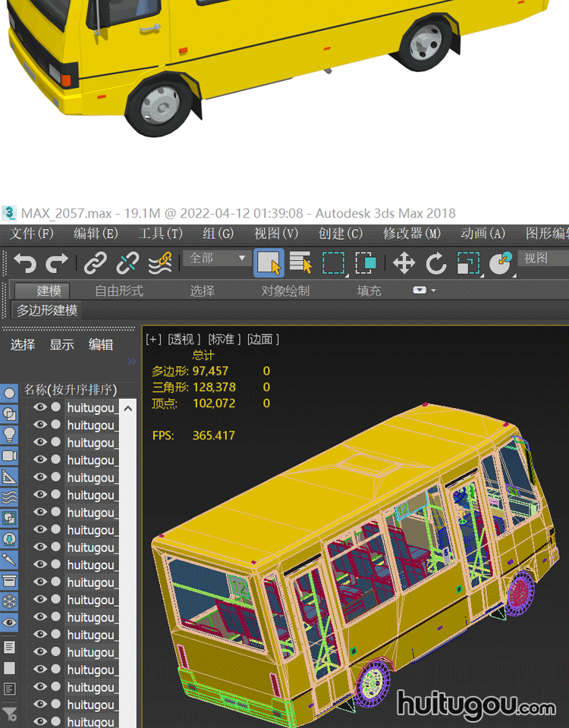Click the 多边形建模 panel button

point(47,310)
